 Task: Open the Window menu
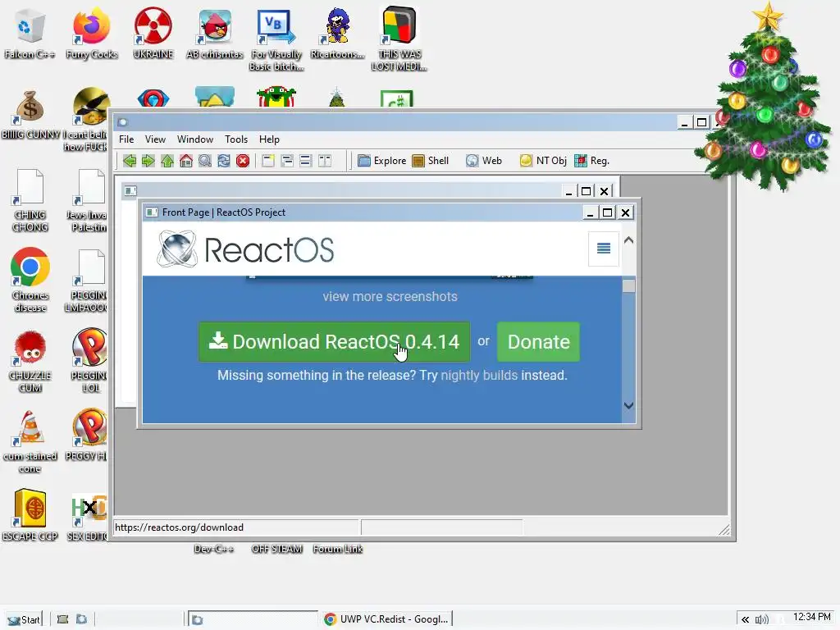(195, 139)
